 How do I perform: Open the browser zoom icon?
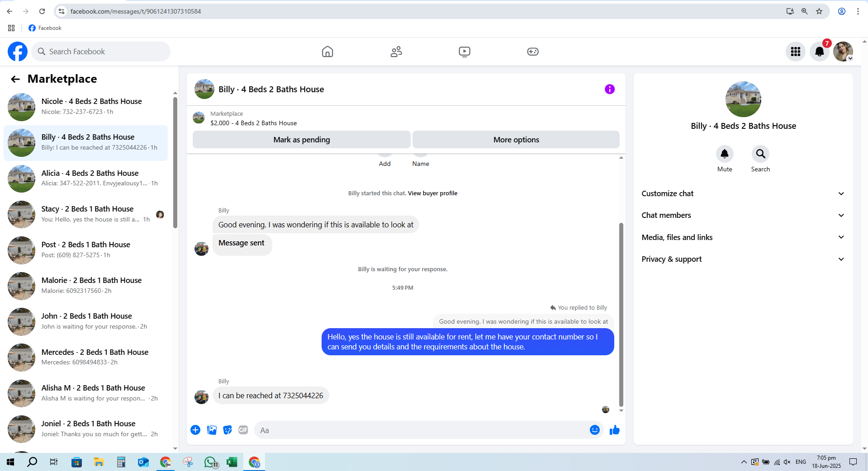point(805,11)
